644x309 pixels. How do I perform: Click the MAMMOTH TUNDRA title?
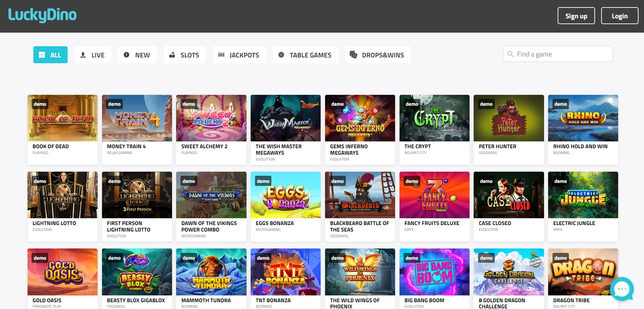click(x=206, y=301)
